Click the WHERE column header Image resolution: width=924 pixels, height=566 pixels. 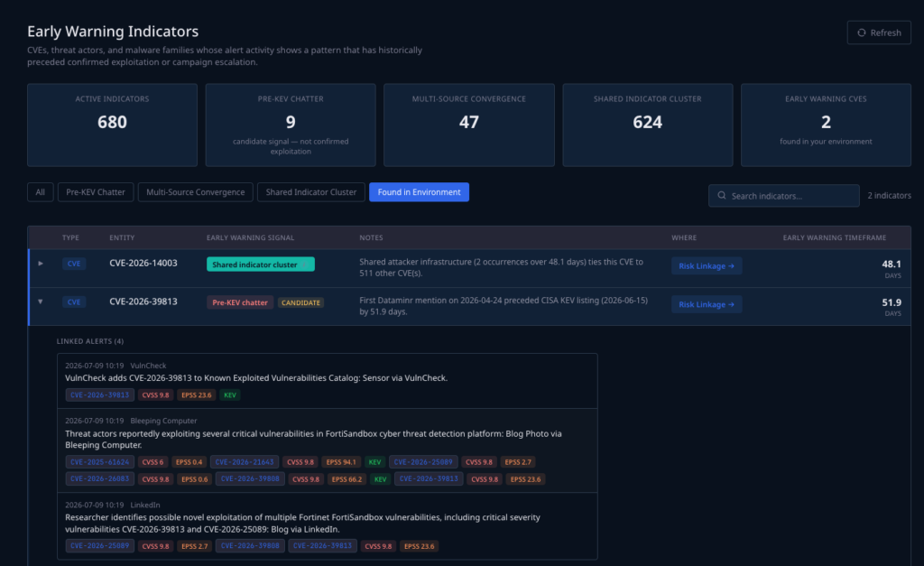[x=684, y=237]
